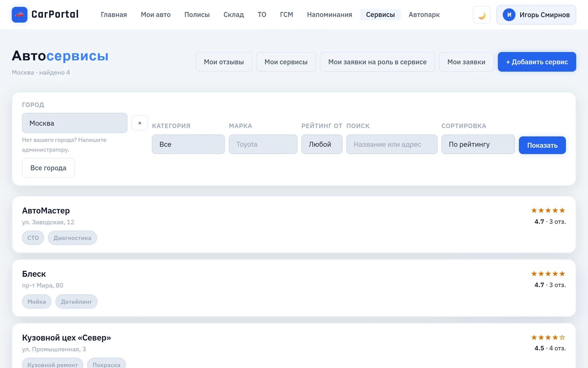Click the address ул. Заводская, 12
Screen dimensions: 588x368
click(x=48, y=222)
